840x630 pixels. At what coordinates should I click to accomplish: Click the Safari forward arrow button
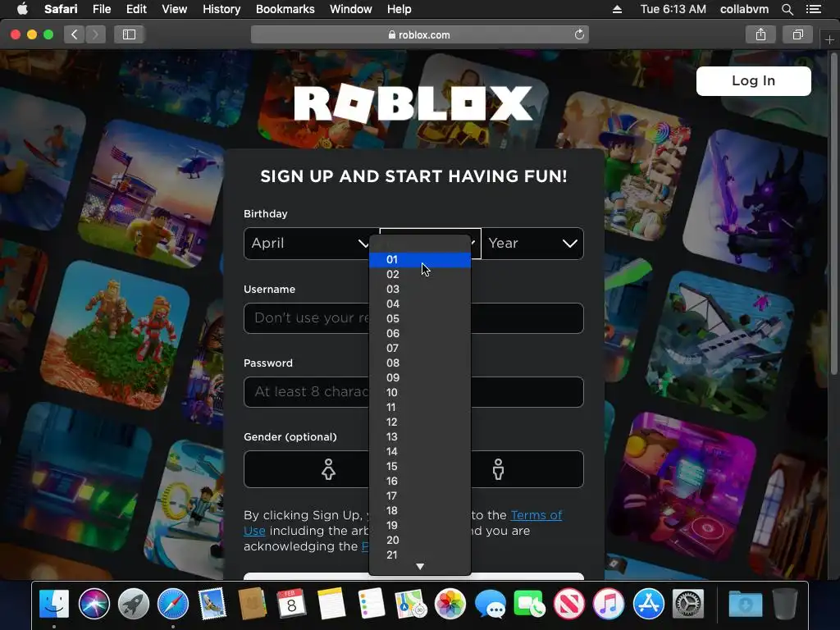coord(95,34)
